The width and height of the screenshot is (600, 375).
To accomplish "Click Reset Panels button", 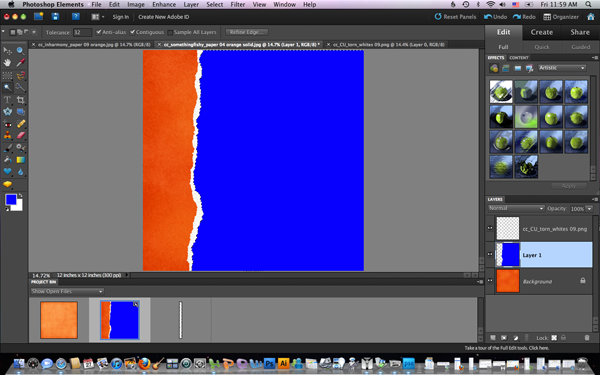I will pos(455,17).
